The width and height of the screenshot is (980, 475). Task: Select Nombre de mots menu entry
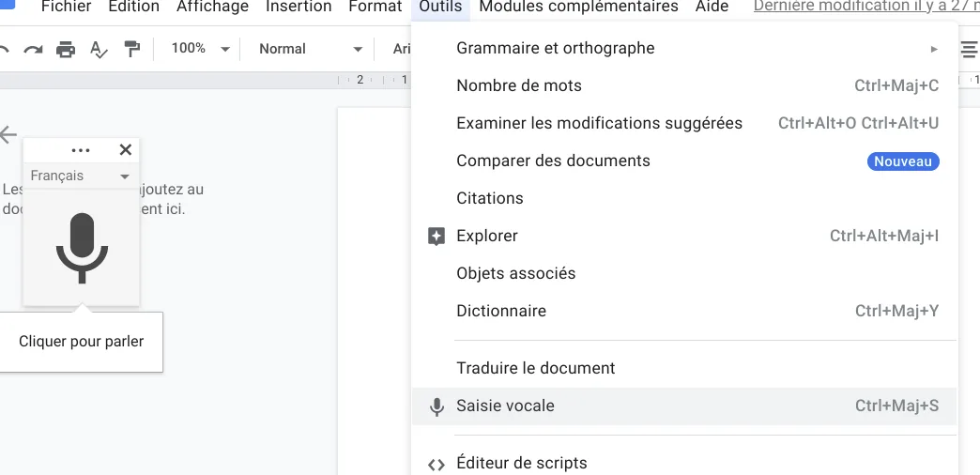pyautogui.click(x=685, y=85)
